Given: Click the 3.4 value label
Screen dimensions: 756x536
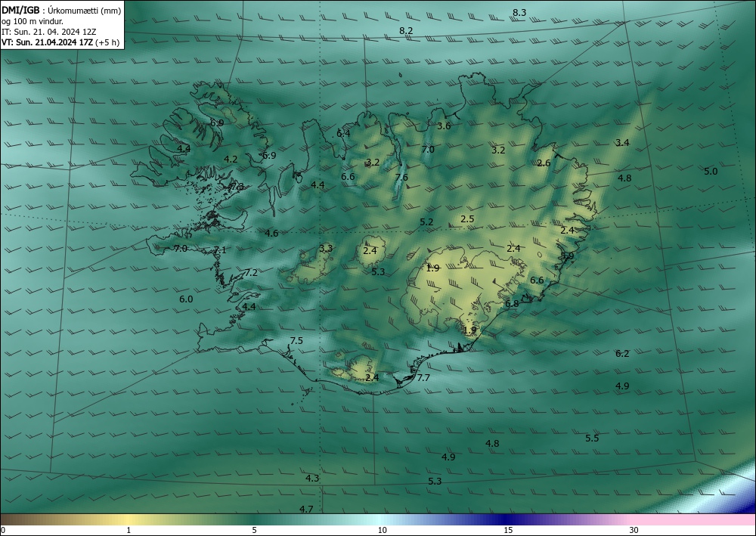Looking at the screenshot, I should [622, 143].
